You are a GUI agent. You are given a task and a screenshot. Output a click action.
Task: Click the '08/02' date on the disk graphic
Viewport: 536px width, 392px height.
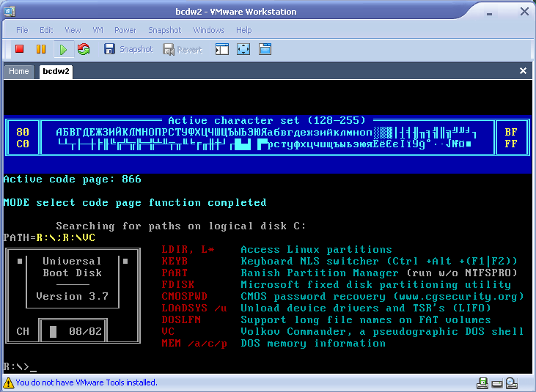[x=86, y=332]
